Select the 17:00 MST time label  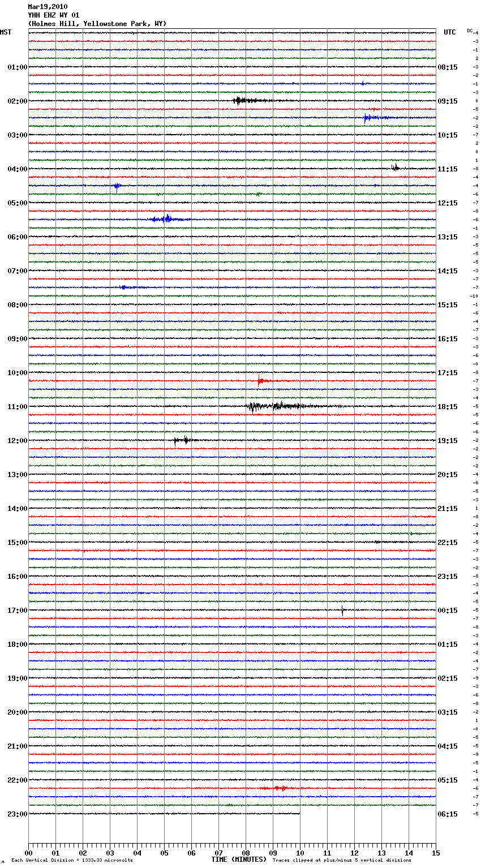point(18,611)
